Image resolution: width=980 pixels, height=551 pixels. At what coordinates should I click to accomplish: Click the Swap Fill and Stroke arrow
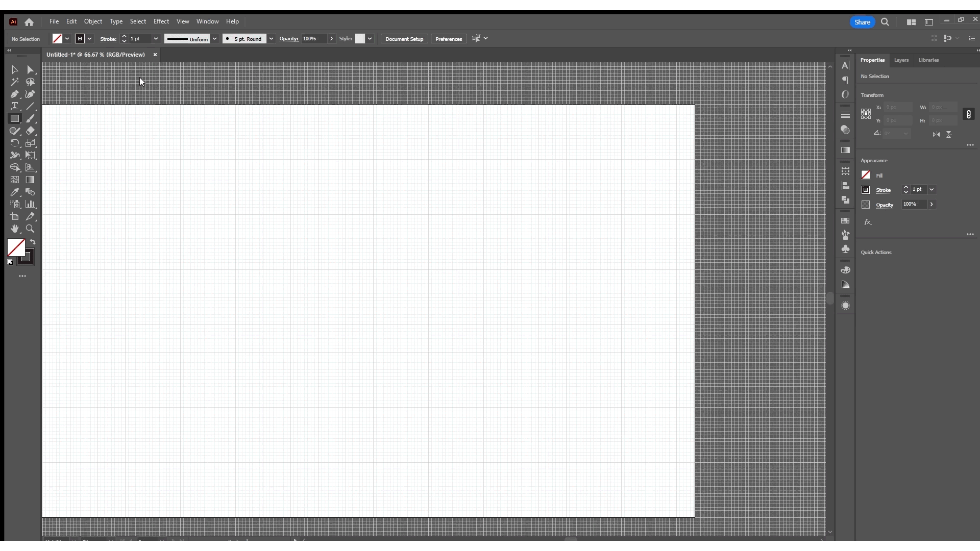coord(33,242)
